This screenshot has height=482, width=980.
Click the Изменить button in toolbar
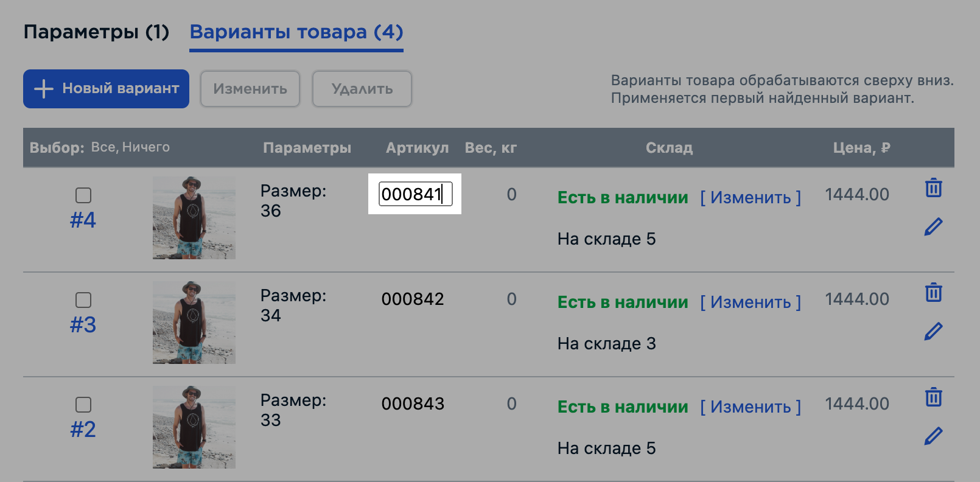pyautogui.click(x=250, y=89)
